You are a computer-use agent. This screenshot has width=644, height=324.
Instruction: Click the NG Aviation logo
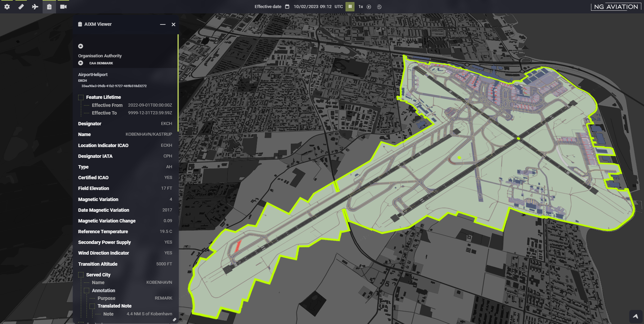(616, 7)
